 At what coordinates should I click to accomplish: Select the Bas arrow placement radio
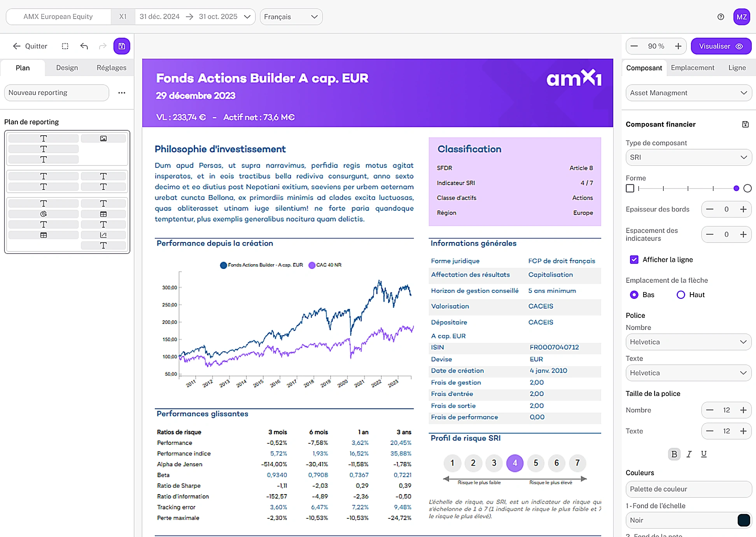coord(634,295)
